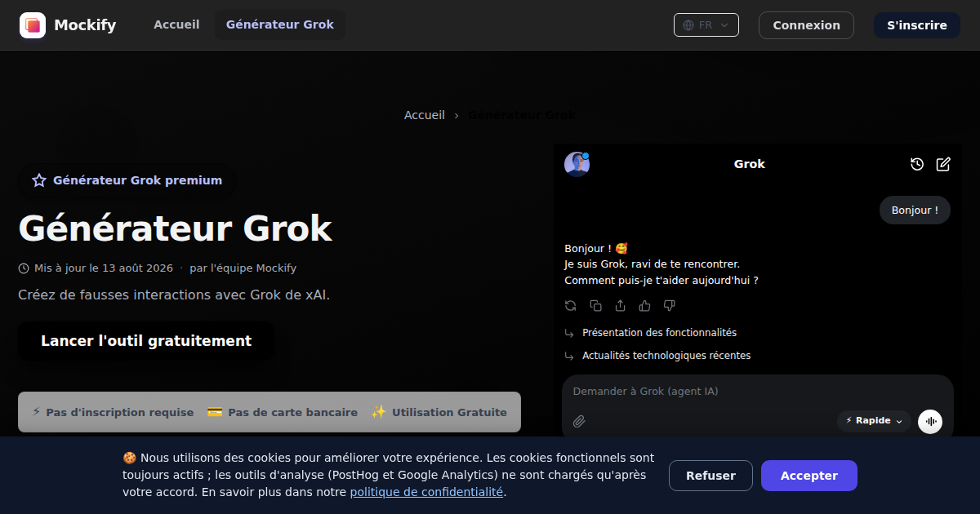Viewport: 980px width, 514px height.
Task: Select suggestion Actualités technologiques récentes
Action: [666, 356]
